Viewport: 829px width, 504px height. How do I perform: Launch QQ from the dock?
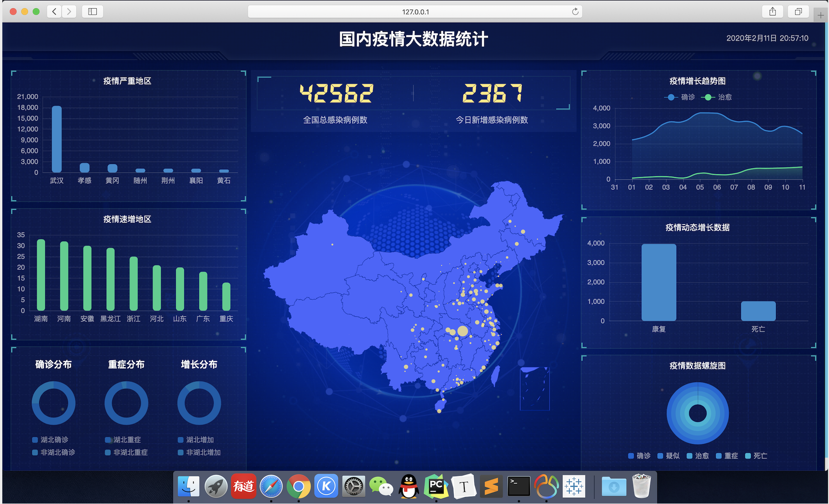[409, 486]
